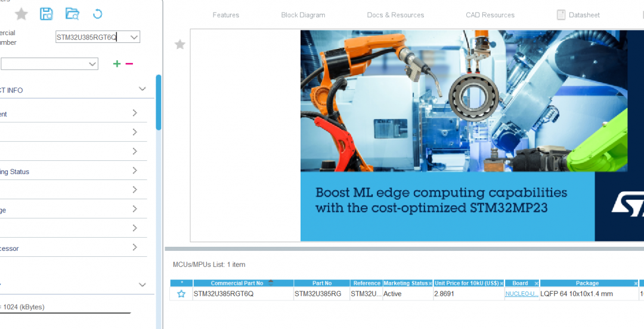Click the LQFP 64 10x10x1.4 mm cell
Viewport: 644px width, 329px height.
pos(589,294)
